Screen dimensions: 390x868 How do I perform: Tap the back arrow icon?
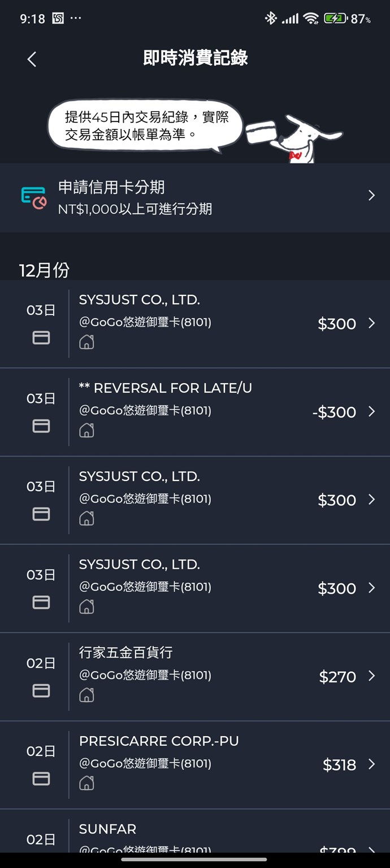(x=32, y=59)
